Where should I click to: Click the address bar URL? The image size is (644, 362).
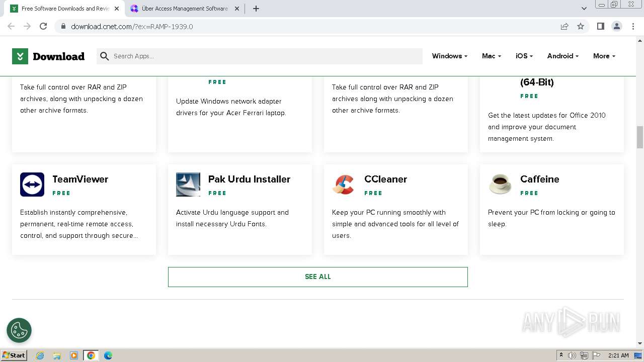tap(132, 26)
